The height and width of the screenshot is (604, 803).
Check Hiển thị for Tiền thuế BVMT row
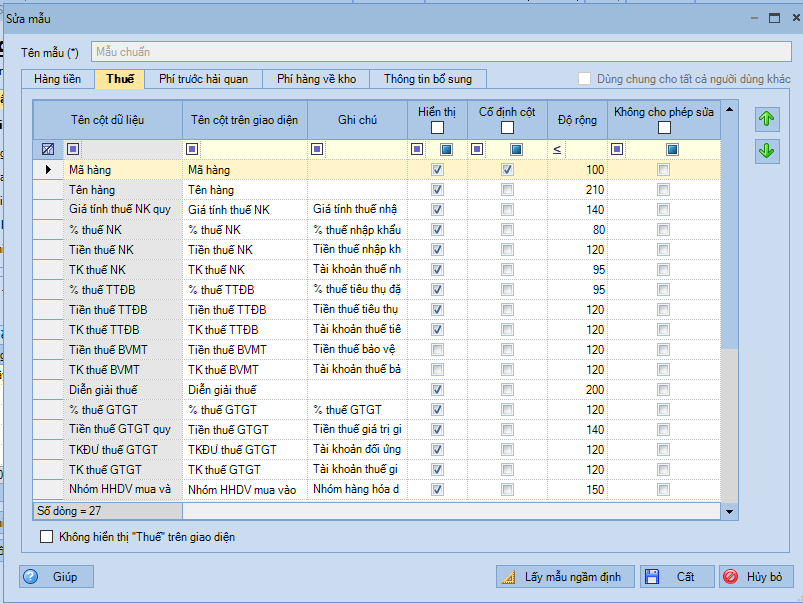437,350
